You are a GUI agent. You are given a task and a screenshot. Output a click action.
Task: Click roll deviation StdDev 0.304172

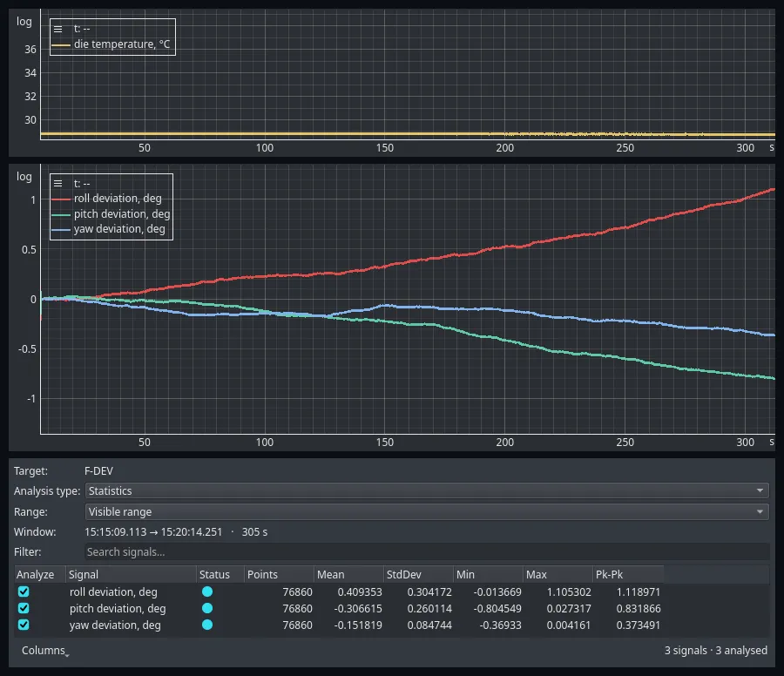pos(429,592)
